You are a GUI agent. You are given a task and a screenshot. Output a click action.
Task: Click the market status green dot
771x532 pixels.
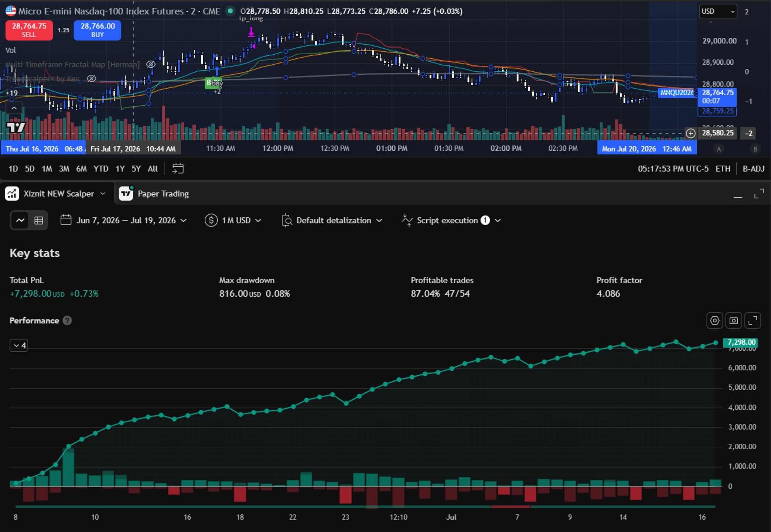point(230,11)
